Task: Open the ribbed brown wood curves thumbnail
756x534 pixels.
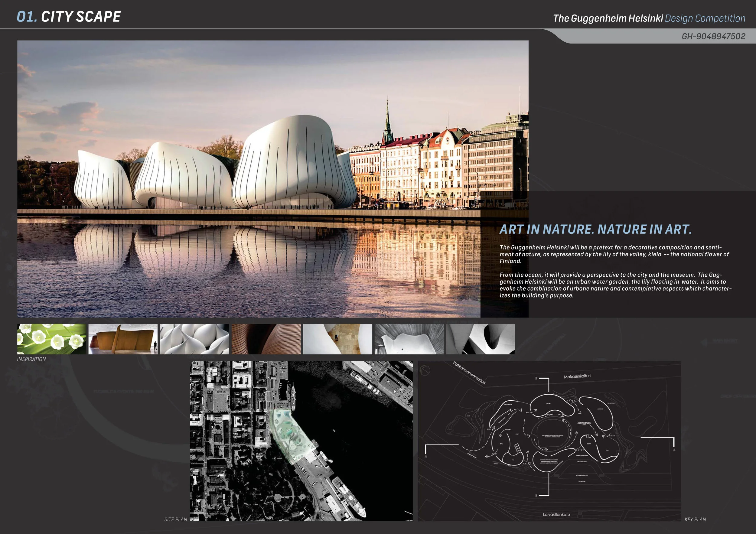Action: point(266,339)
